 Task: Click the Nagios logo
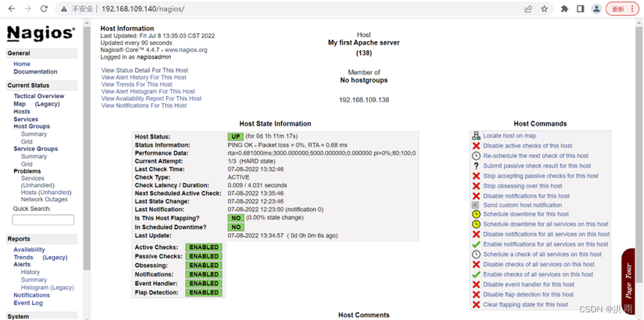point(41,33)
